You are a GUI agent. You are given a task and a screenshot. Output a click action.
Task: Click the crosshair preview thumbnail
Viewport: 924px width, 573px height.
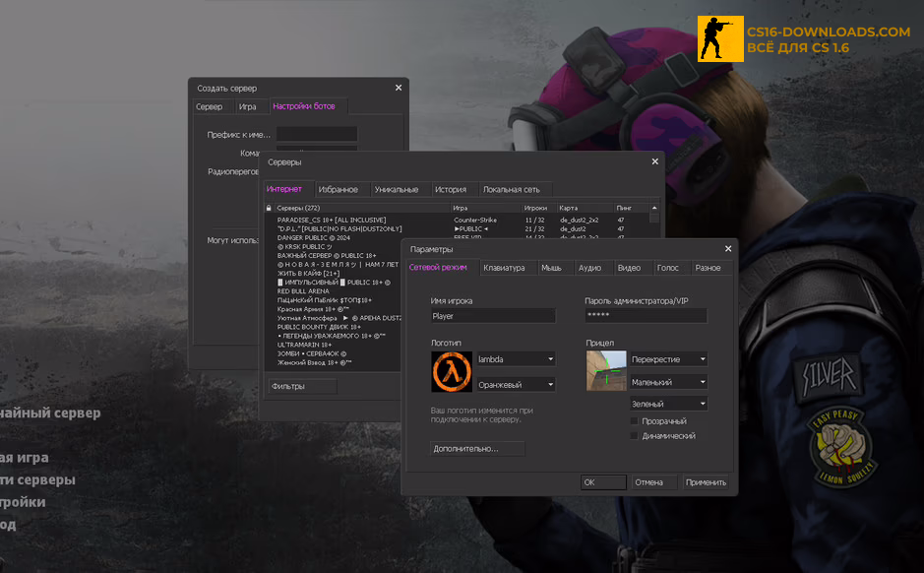[606, 371]
